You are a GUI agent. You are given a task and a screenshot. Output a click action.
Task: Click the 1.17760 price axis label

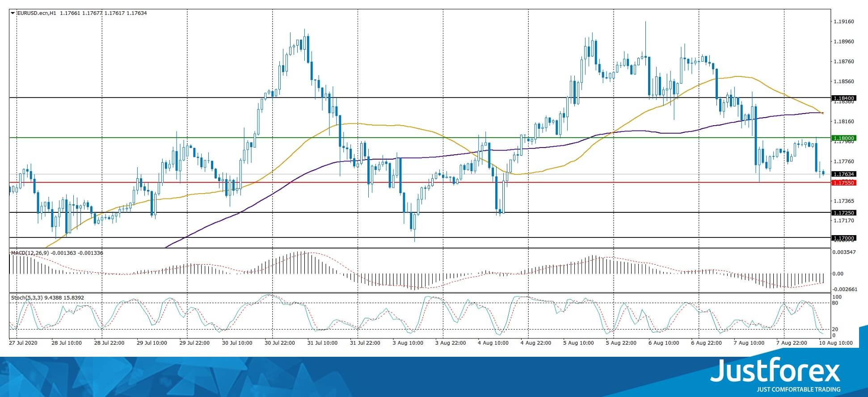(844, 162)
